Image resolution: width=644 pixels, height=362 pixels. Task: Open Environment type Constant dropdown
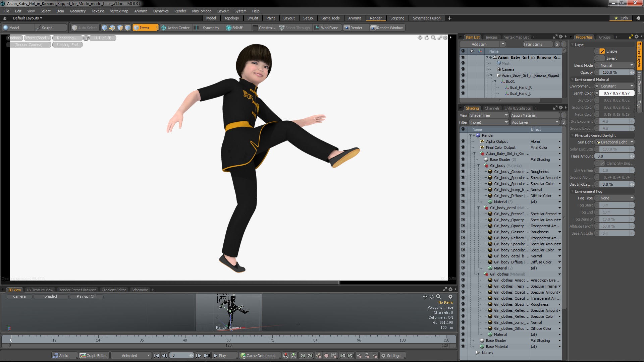(x=616, y=86)
